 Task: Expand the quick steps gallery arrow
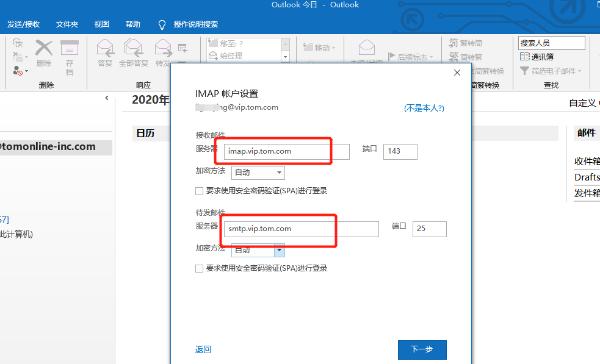[285, 57]
